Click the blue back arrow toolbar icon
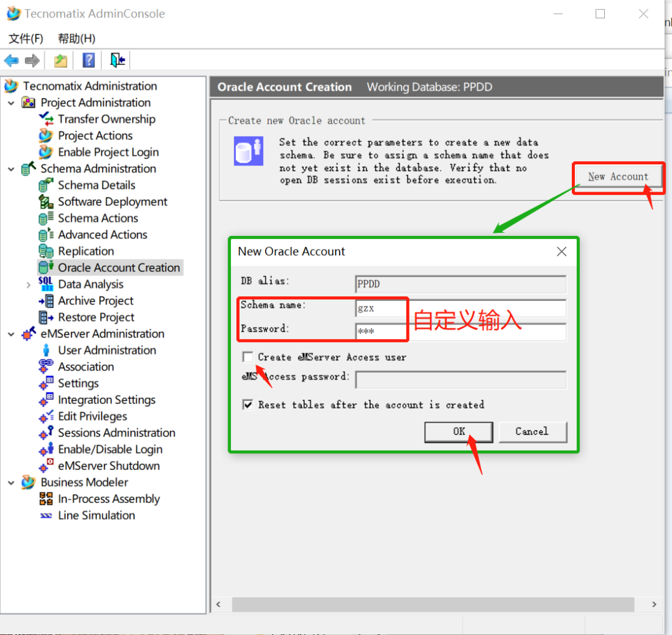The height and width of the screenshot is (635, 672). (x=12, y=60)
